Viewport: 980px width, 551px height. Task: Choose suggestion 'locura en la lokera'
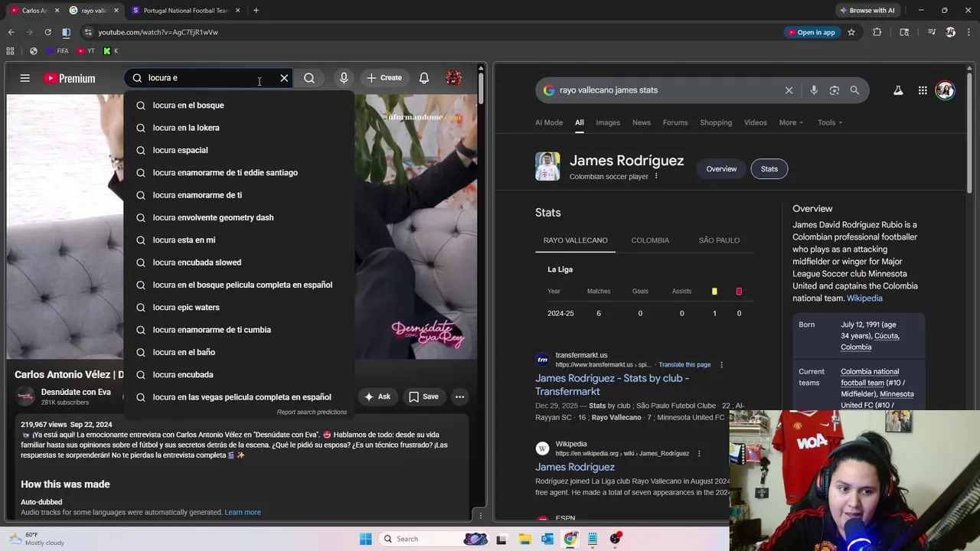click(239, 128)
